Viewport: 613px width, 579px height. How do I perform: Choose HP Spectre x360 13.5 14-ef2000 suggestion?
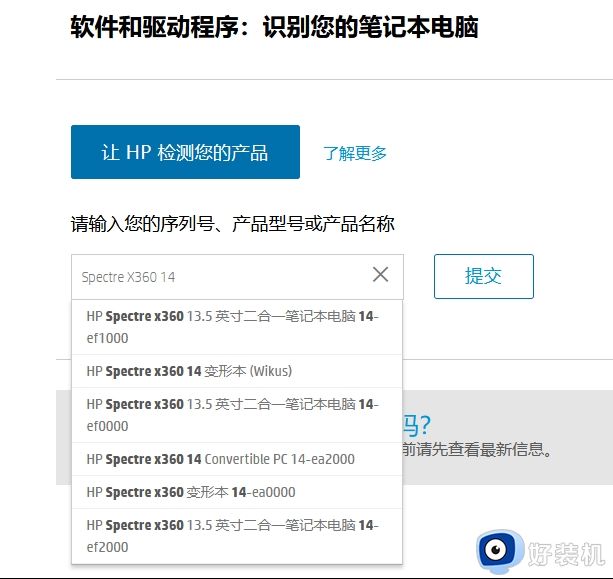coord(237,536)
